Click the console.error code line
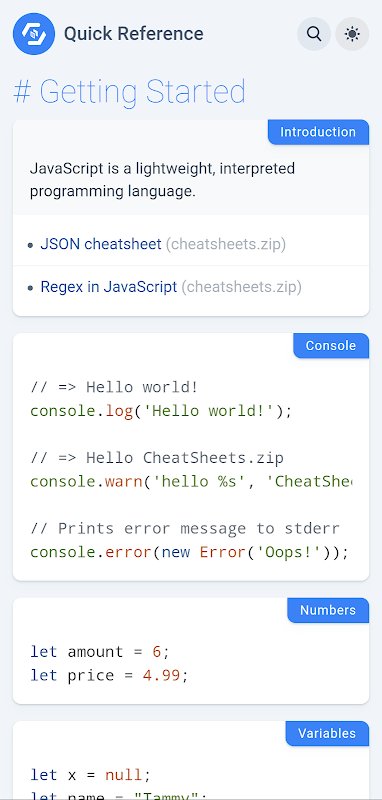382x800 pixels. point(189,553)
